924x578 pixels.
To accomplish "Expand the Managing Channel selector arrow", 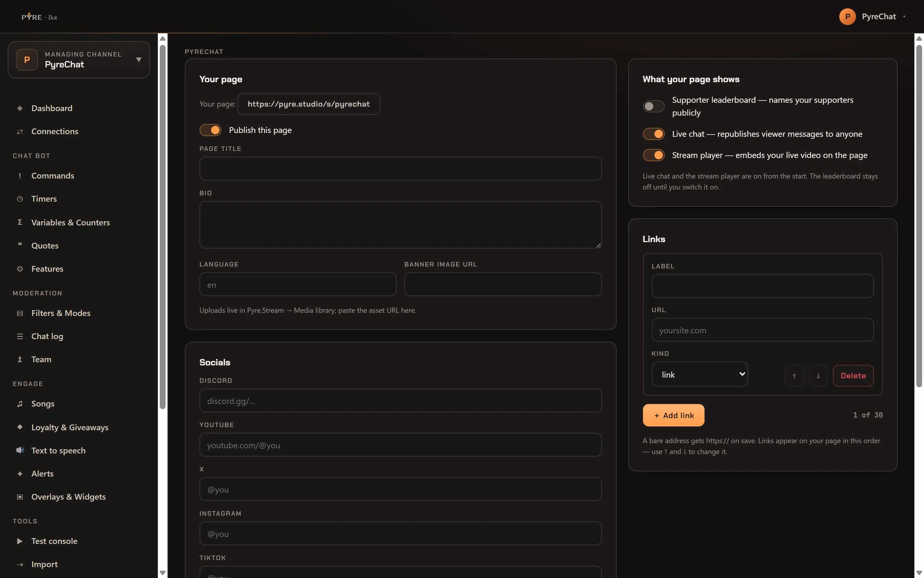I will click(x=139, y=60).
